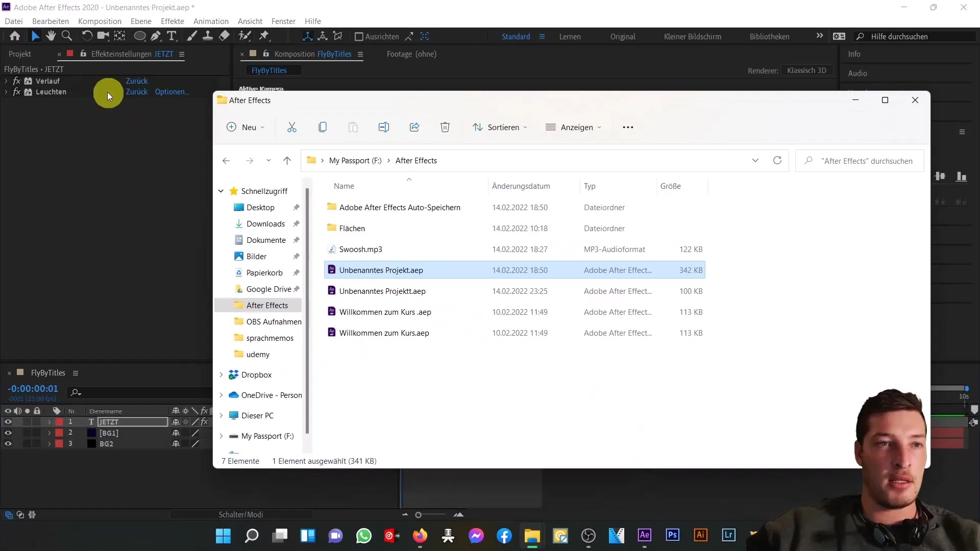Click the Zurück navigation button
This screenshot has height=551, width=980.
point(227,161)
